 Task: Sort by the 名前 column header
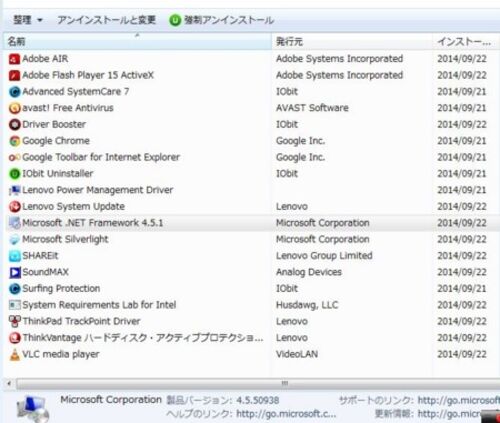pyautogui.click(x=137, y=42)
